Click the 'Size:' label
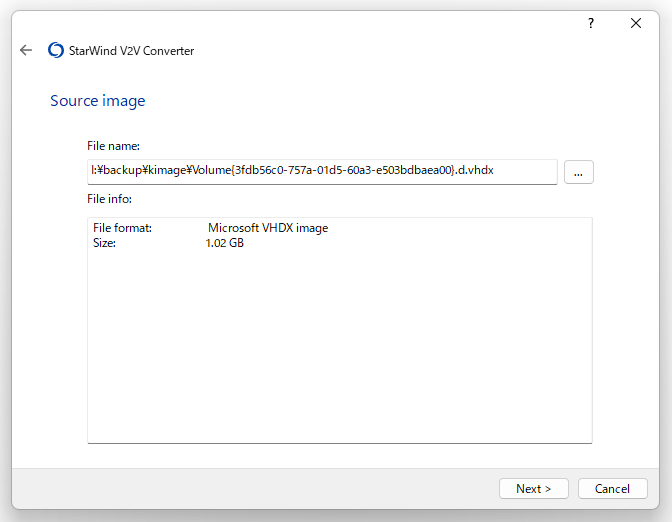 coord(105,243)
